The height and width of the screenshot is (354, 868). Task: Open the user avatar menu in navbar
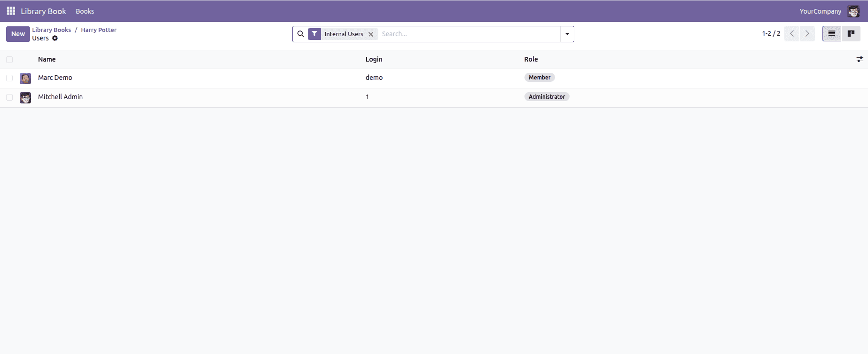point(853,11)
